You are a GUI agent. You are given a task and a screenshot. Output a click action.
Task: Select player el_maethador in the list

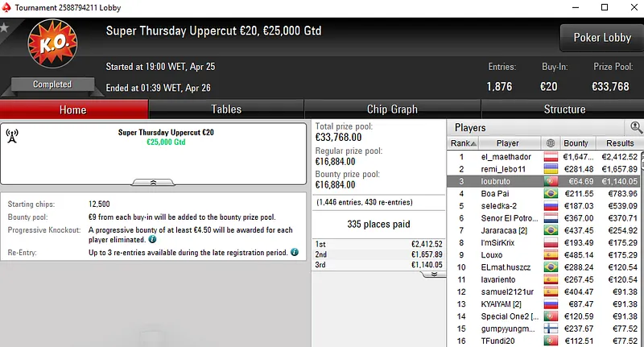[506, 157]
